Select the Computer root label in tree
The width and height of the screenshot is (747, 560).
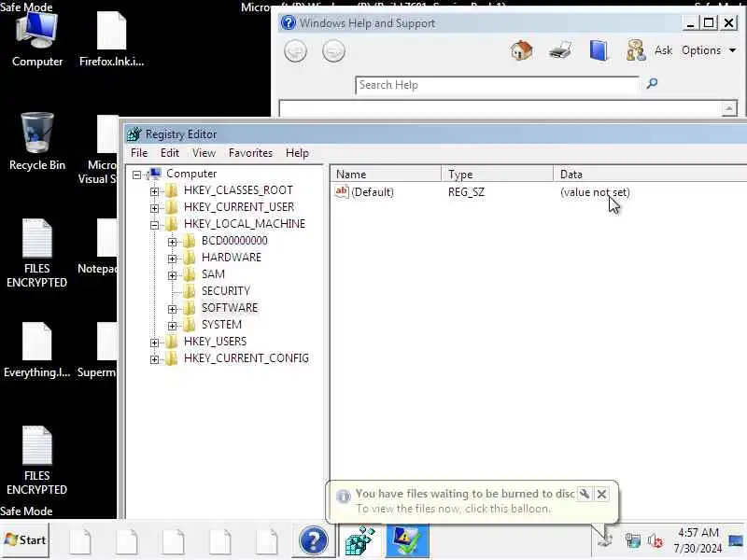tap(191, 174)
